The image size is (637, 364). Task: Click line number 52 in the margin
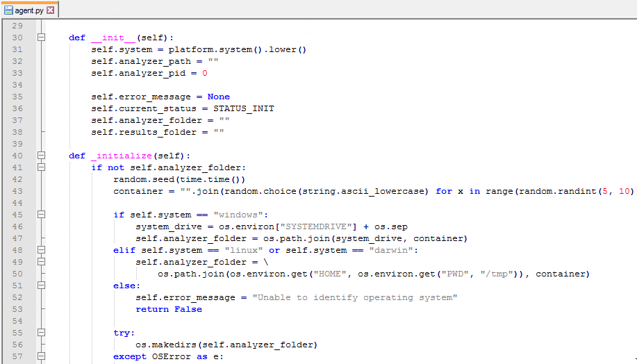click(17, 297)
